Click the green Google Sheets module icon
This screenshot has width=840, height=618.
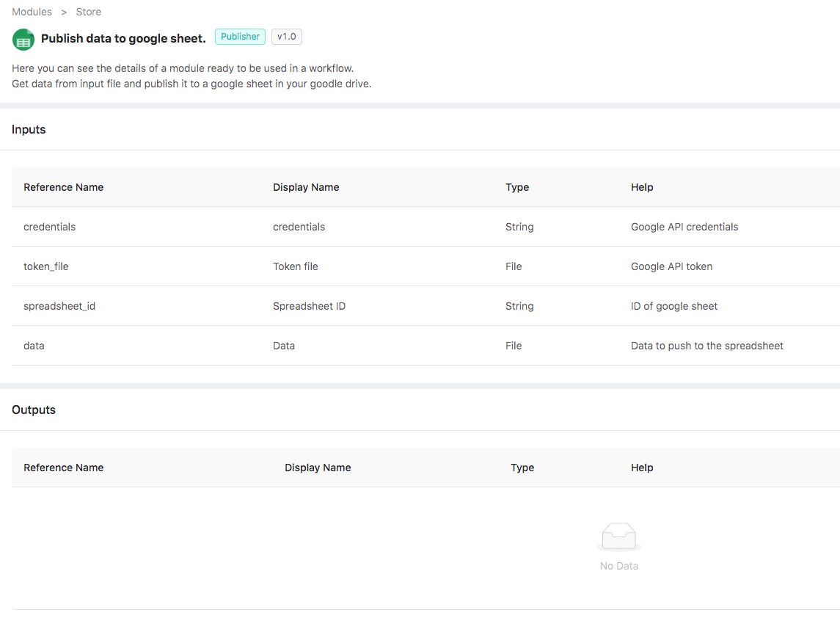(x=23, y=39)
